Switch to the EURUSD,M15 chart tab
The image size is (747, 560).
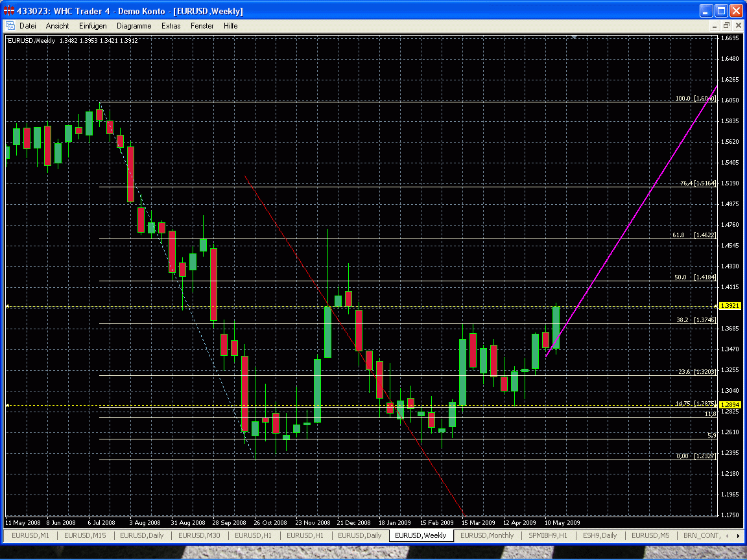coord(85,535)
